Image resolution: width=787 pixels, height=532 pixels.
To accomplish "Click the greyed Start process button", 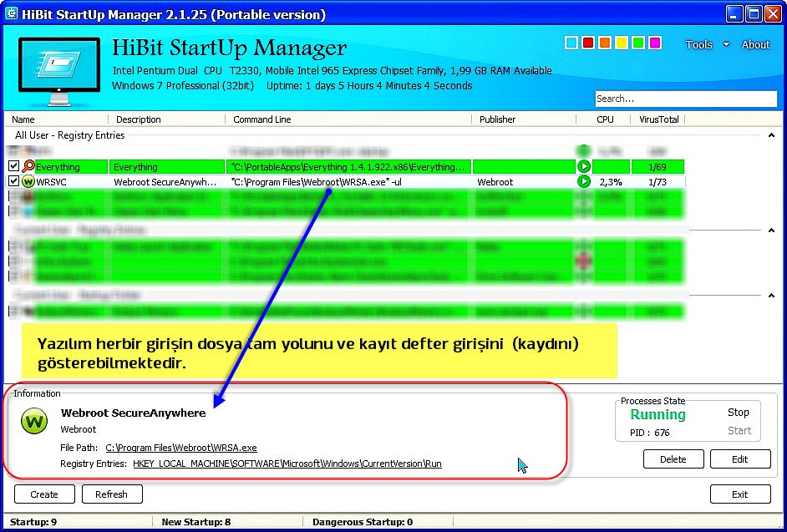I will coord(739,431).
